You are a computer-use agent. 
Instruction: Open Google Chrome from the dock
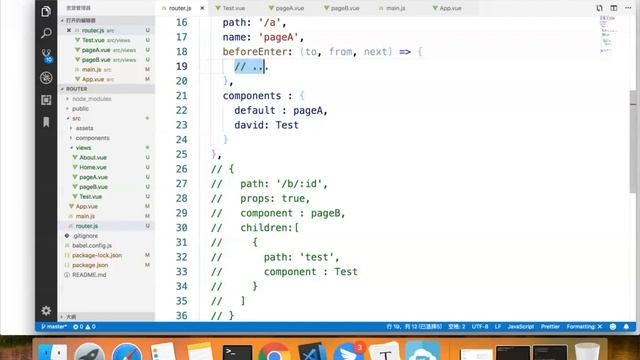pyautogui.click(x=274, y=352)
